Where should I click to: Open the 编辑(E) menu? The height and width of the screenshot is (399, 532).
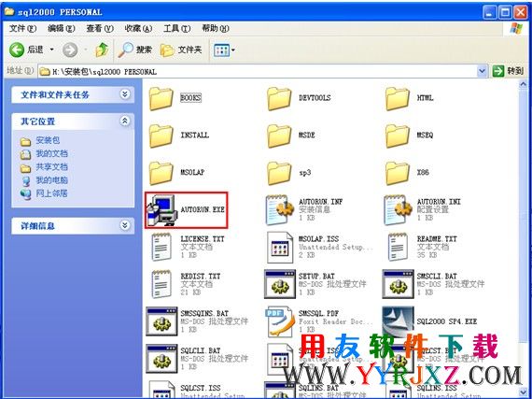pyautogui.click(x=61, y=29)
